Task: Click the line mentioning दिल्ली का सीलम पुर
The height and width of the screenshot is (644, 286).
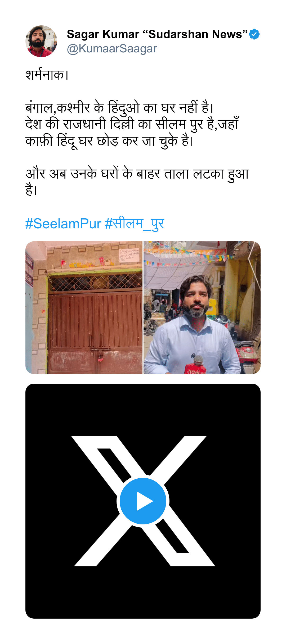Action: click(x=132, y=124)
